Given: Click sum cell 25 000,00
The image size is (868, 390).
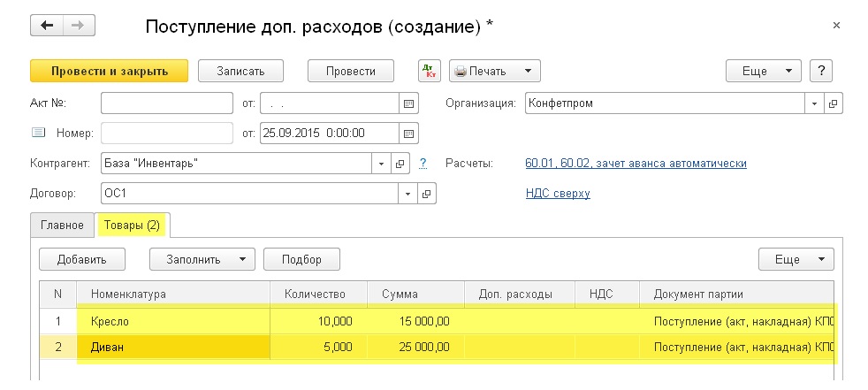Looking at the screenshot, I should pyautogui.click(x=415, y=348).
